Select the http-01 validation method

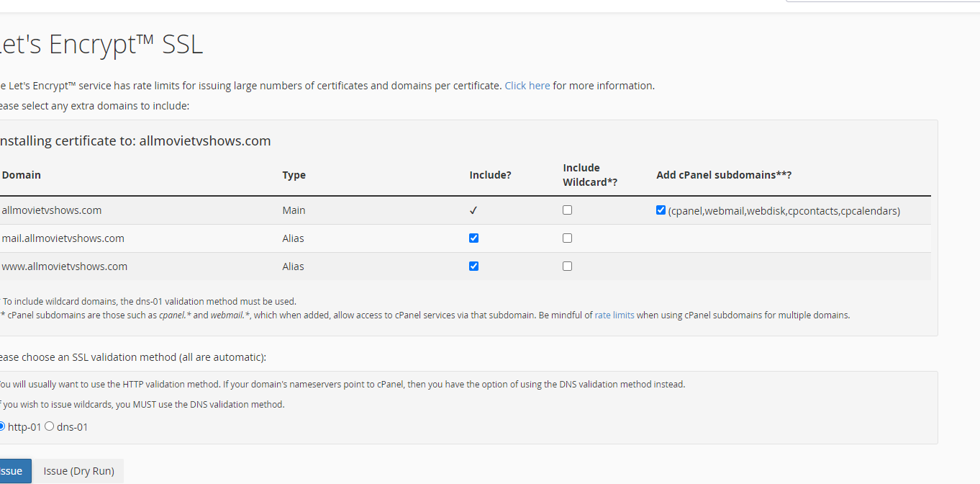coord(2,426)
